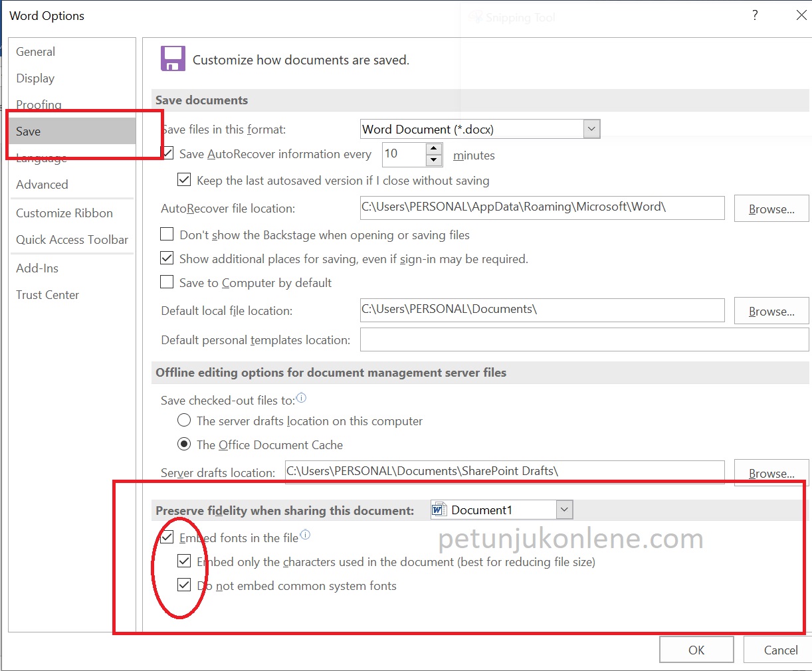Image resolution: width=812 pixels, height=671 pixels.
Task: Toggle Save AutoRecover information checkbox
Action: tap(168, 153)
